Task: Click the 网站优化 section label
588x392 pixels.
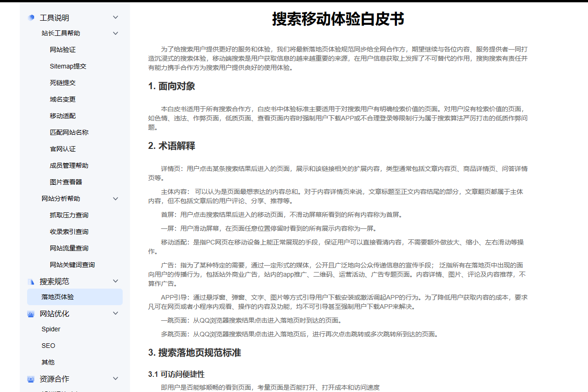Action: (55, 314)
